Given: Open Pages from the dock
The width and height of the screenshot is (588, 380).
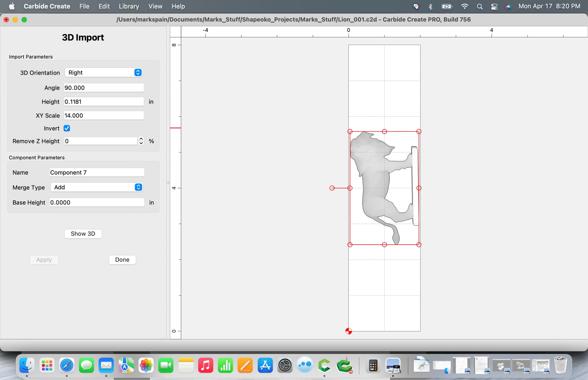Looking at the screenshot, I should (x=245, y=365).
